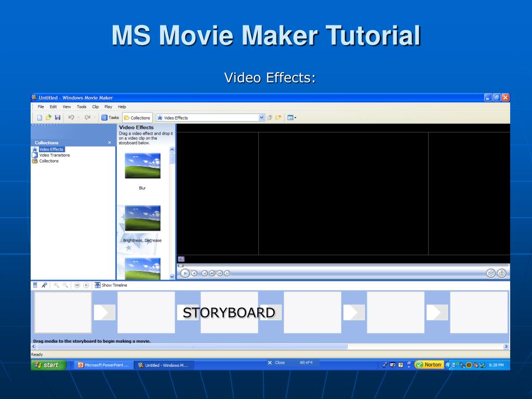Click the monitor seek bar
Screen dimensions: 532x399
(x=343, y=265)
